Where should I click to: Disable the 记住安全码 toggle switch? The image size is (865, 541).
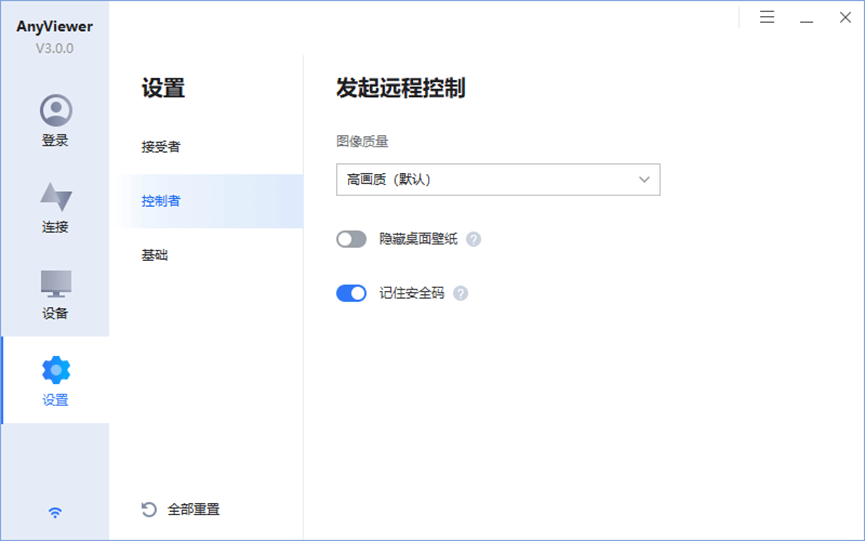[x=351, y=293]
